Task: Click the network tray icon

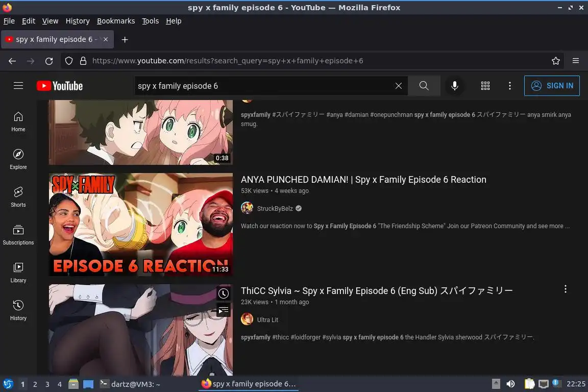Action: [544, 384]
